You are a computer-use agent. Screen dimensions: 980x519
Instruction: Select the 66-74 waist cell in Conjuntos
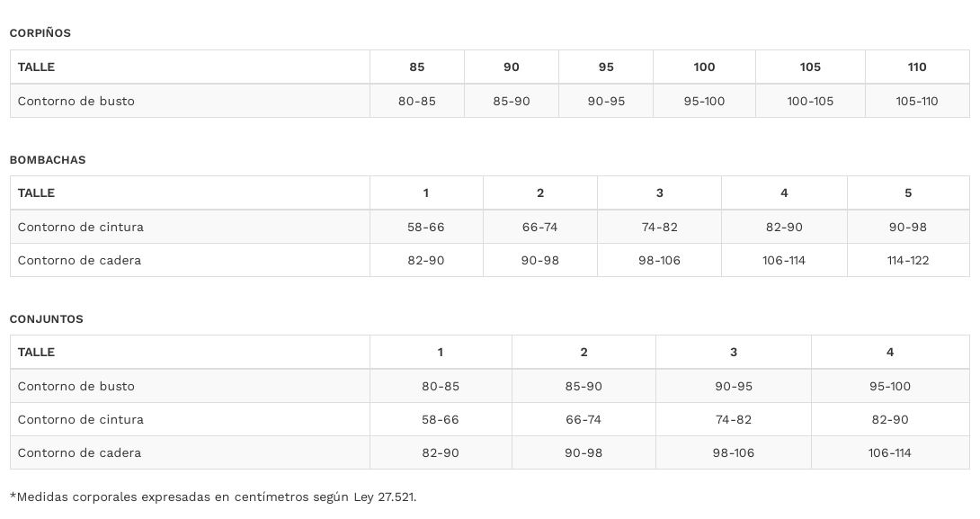click(x=584, y=420)
